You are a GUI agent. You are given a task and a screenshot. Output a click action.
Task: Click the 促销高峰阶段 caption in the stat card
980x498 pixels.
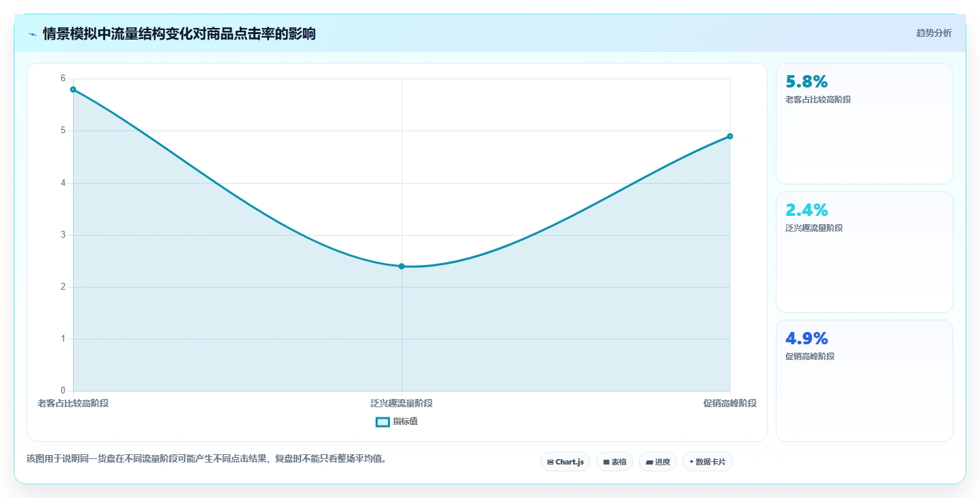click(x=810, y=357)
